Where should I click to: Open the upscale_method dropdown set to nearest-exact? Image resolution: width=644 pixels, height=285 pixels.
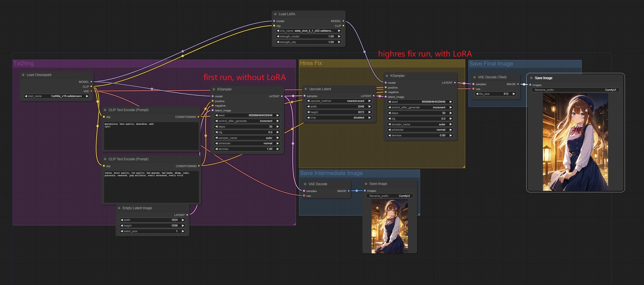(x=339, y=101)
